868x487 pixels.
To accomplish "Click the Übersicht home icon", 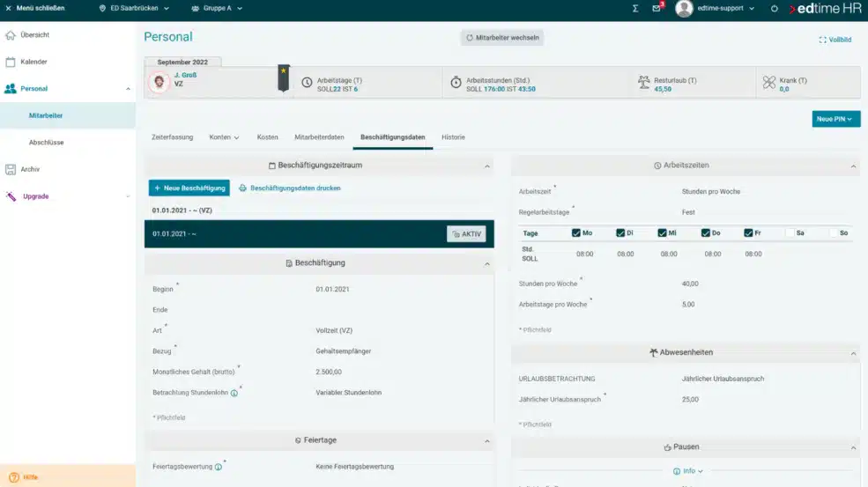I will pyautogui.click(x=11, y=35).
